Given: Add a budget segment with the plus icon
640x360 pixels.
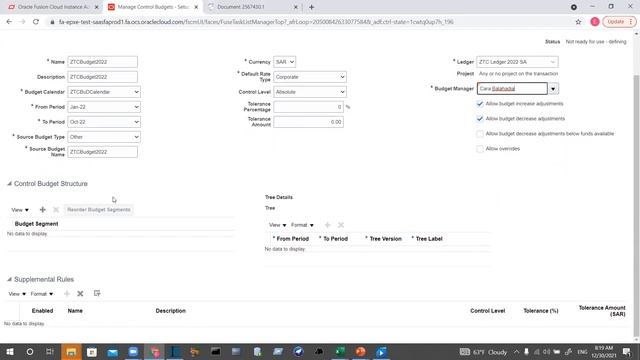Looking at the screenshot, I should pyautogui.click(x=42, y=209).
